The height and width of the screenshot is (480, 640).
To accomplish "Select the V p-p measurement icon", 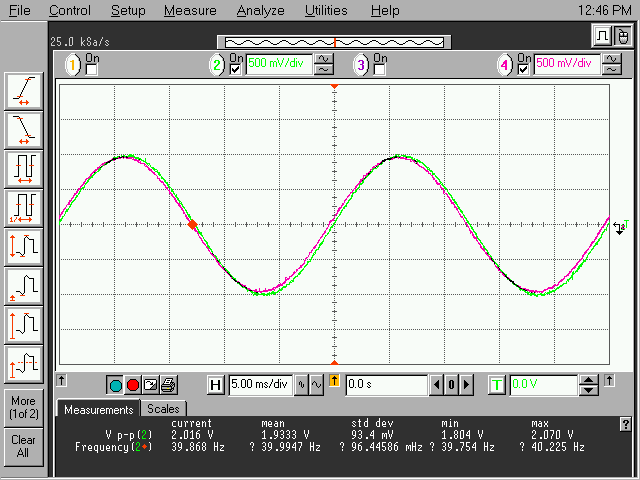I will click(x=24, y=248).
